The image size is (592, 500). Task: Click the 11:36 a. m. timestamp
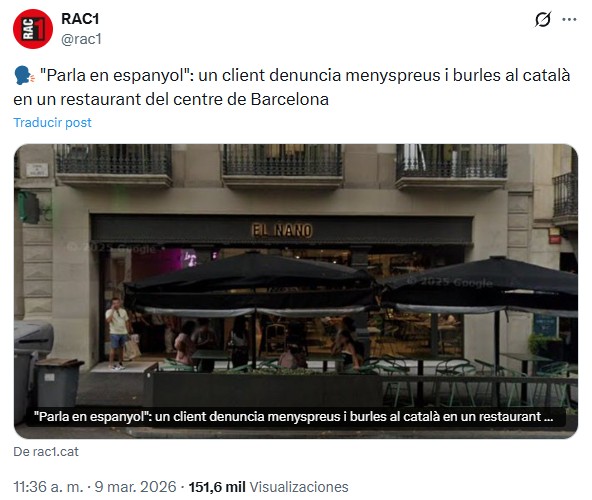coord(48,487)
